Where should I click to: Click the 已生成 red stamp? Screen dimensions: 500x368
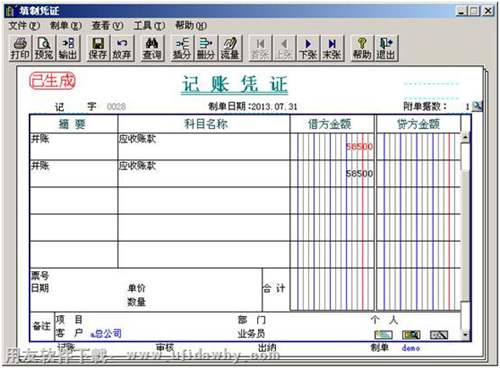coord(53,81)
